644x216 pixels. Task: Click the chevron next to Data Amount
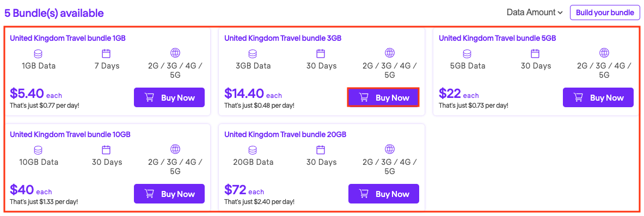[x=560, y=13]
